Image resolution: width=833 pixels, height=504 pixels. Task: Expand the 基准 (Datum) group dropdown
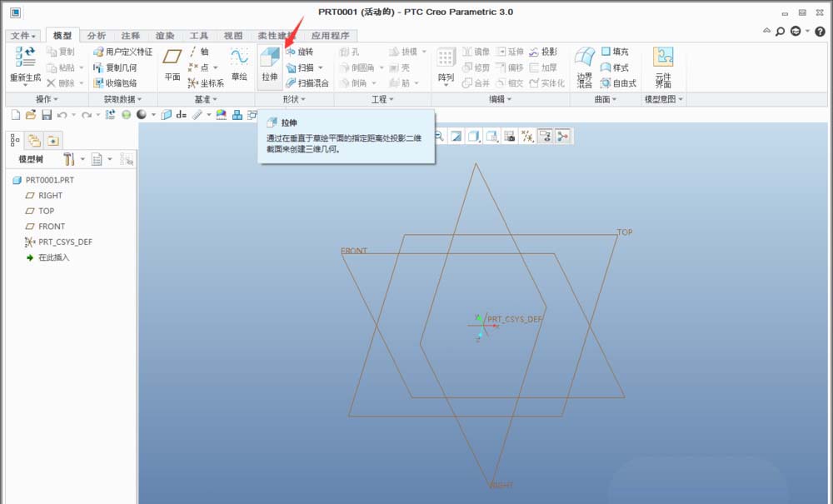click(x=206, y=99)
